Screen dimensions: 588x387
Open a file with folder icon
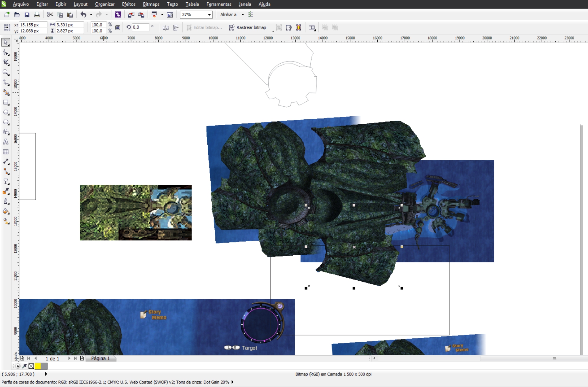17,14
